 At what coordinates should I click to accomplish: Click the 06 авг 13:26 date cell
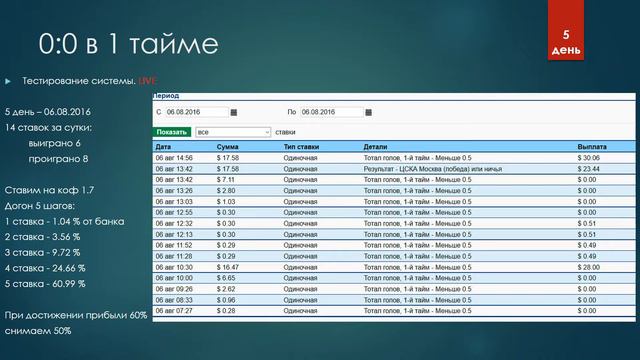click(174, 191)
